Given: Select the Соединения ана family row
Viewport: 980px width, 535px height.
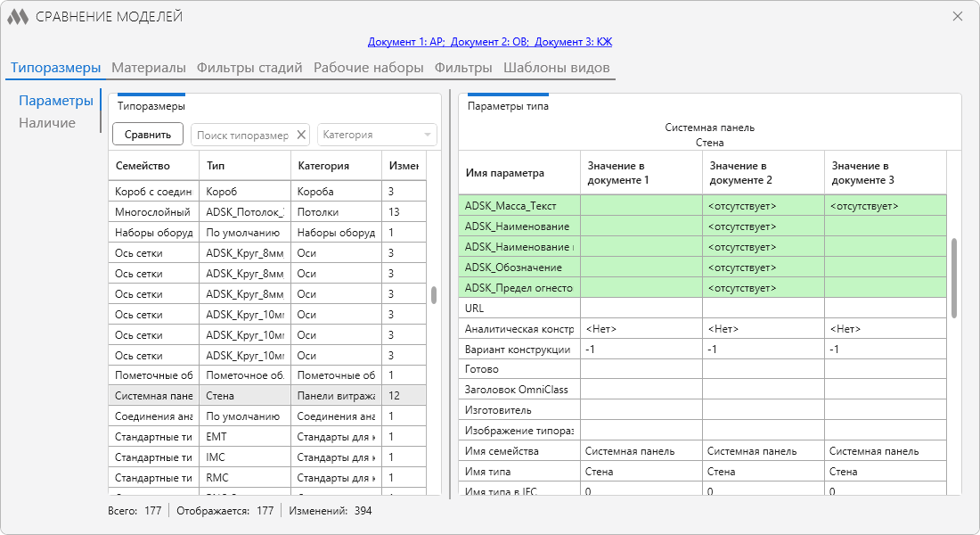Looking at the screenshot, I should (x=267, y=416).
